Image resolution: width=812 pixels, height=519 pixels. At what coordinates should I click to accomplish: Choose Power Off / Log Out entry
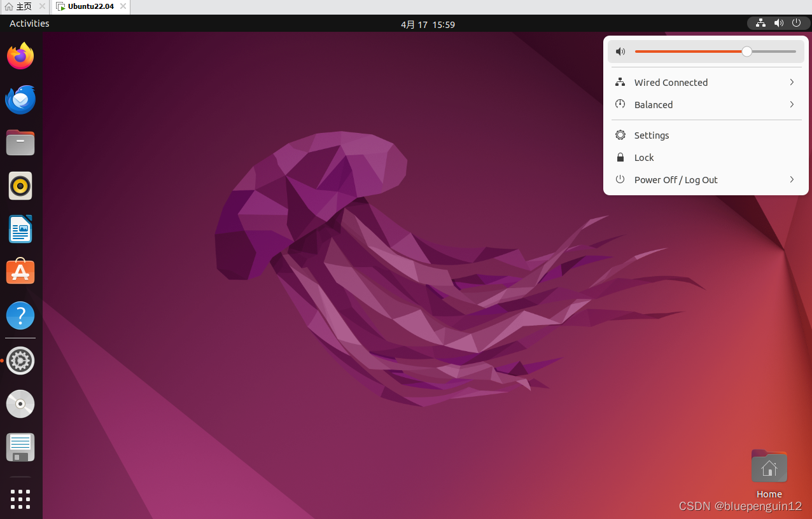706,179
